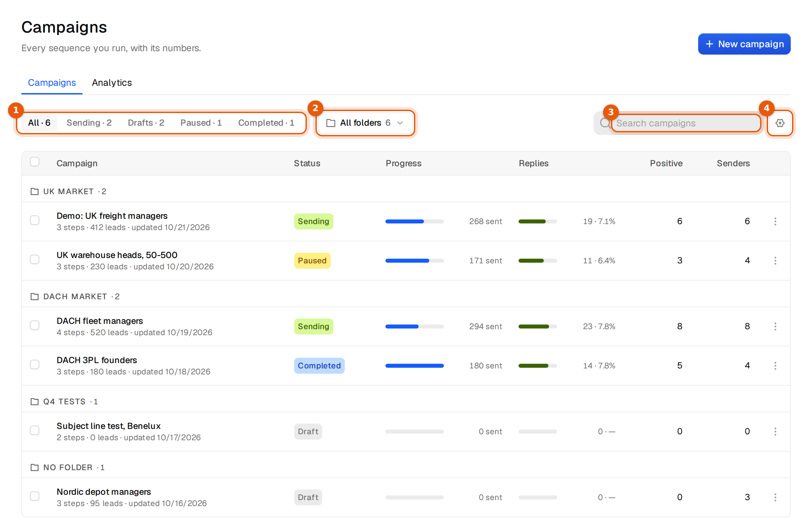Open DACH 3PL founders campaign
The width and height of the screenshot is (812, 530).
[97, 360]
